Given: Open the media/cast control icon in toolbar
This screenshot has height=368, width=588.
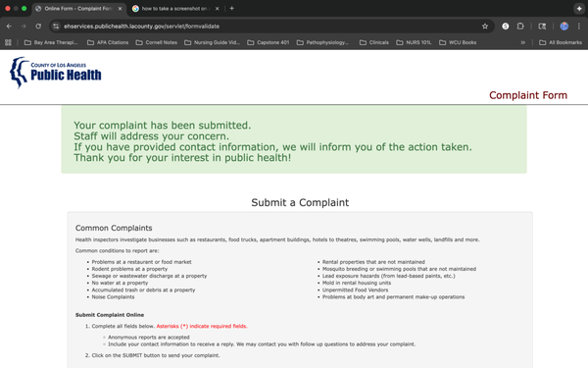Looking at the screenshot, I should point(542,26).
